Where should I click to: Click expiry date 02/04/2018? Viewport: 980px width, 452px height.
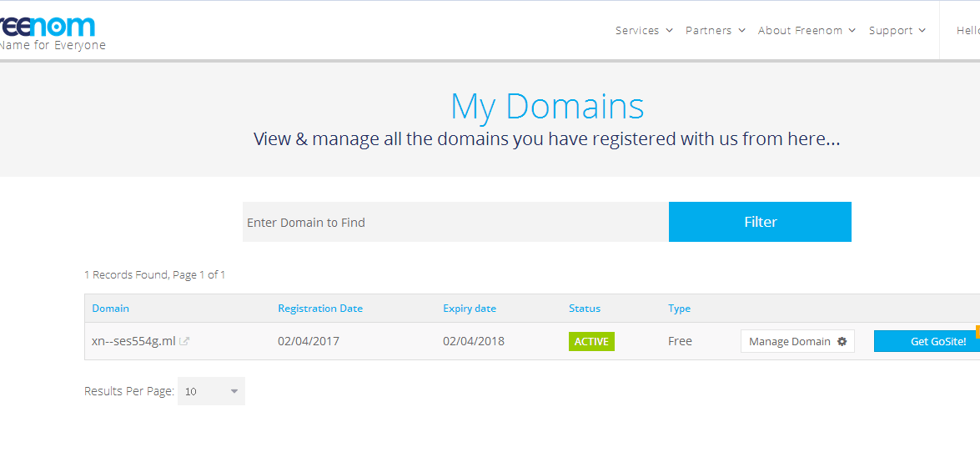(x=474, y=341)
